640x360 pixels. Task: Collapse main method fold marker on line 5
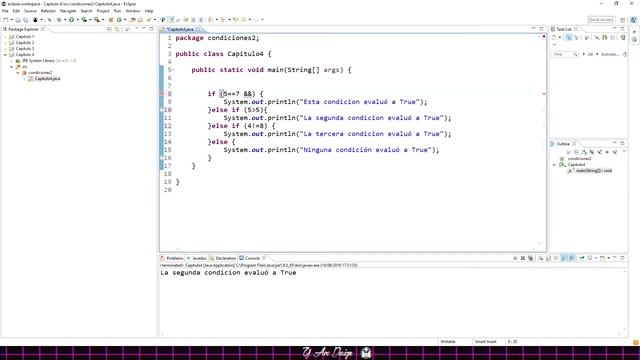click(x=174, y=70)
